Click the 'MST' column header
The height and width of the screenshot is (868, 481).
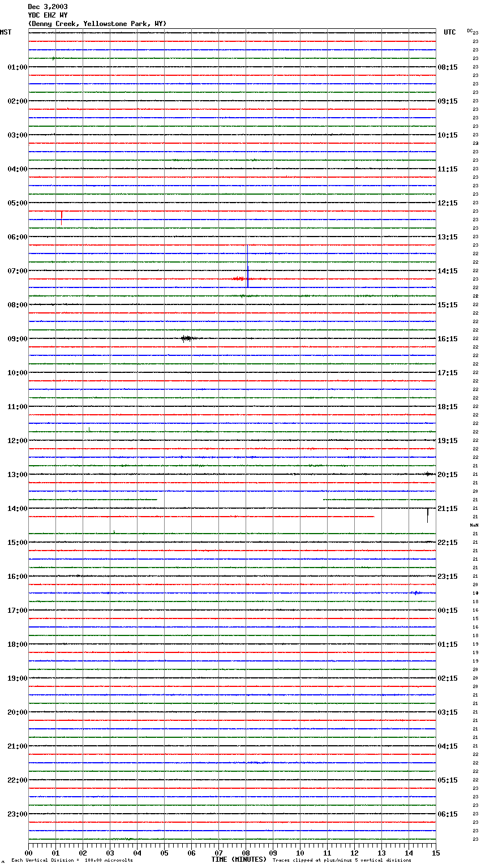(6, 32)
